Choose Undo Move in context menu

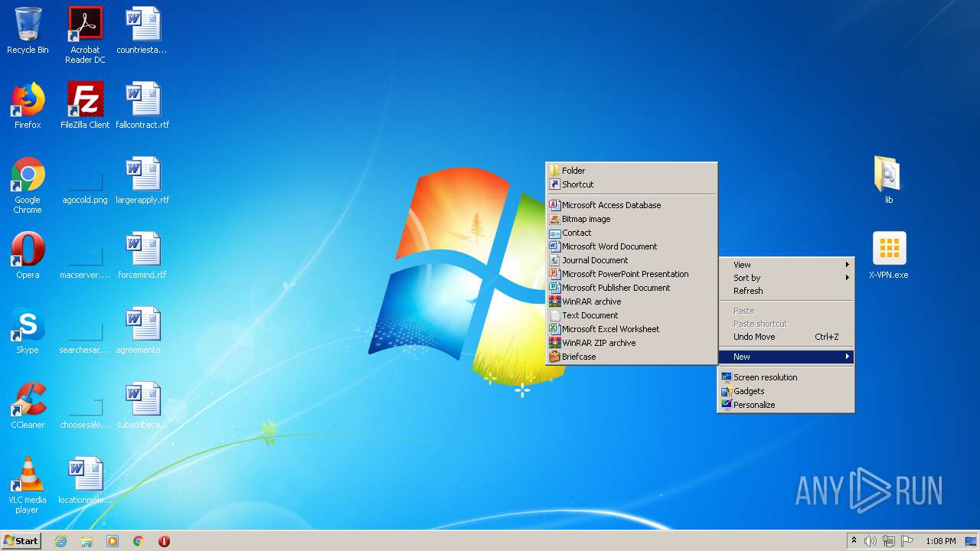click(x=786, y=337)
